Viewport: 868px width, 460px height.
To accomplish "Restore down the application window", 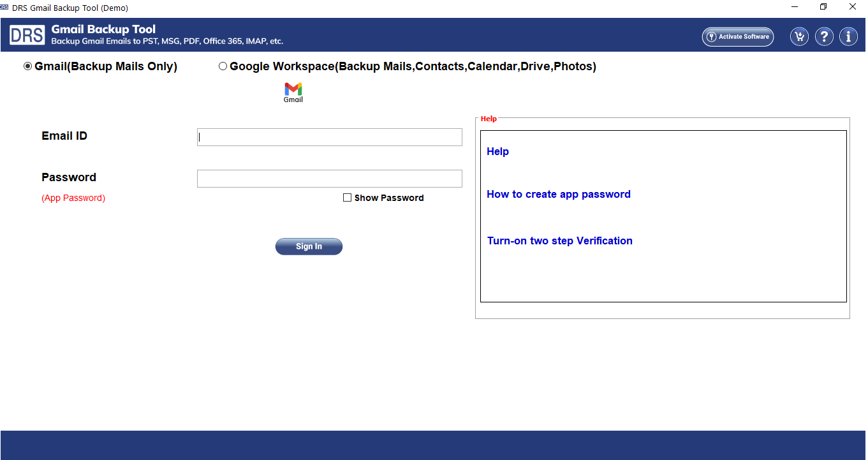I will (x=823, y=8).
